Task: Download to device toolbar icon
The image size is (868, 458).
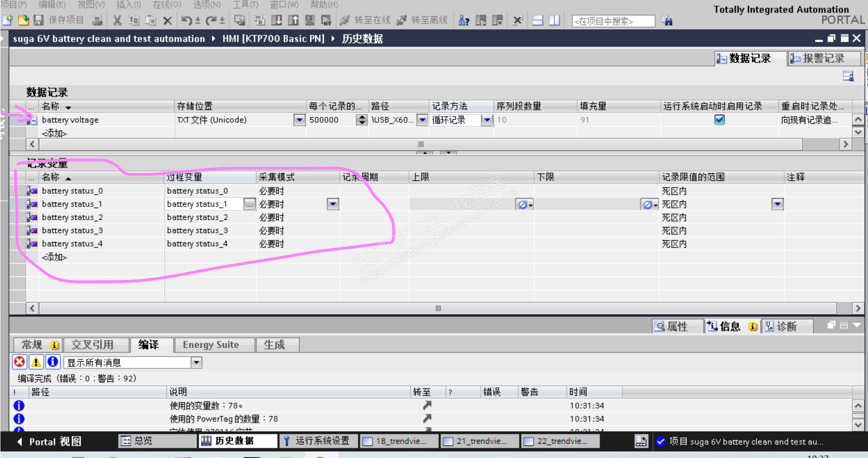Action: (x=277, y=20)
